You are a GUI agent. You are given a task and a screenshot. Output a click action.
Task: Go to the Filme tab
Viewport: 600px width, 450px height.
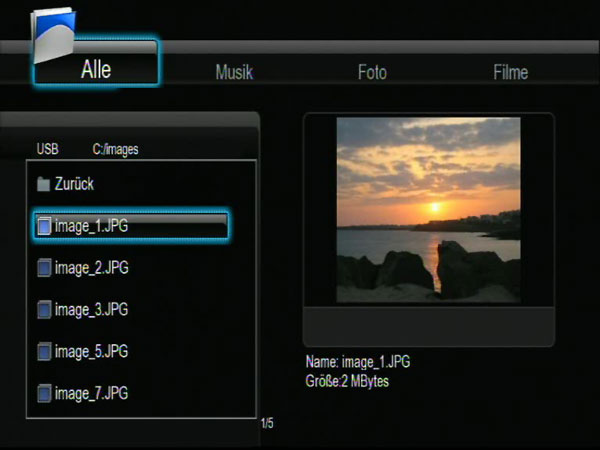coord(510,72)
